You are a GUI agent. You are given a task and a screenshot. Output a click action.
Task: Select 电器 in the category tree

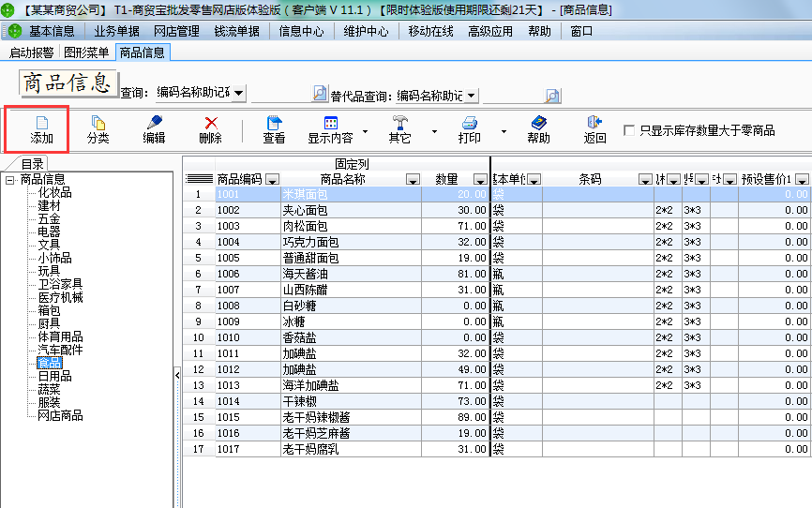49,232
